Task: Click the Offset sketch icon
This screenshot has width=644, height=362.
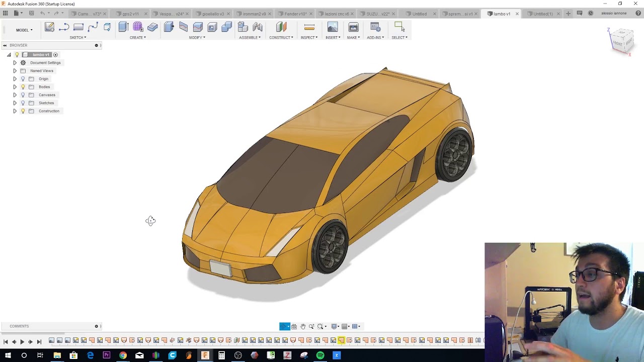Action: pos(107,27)
